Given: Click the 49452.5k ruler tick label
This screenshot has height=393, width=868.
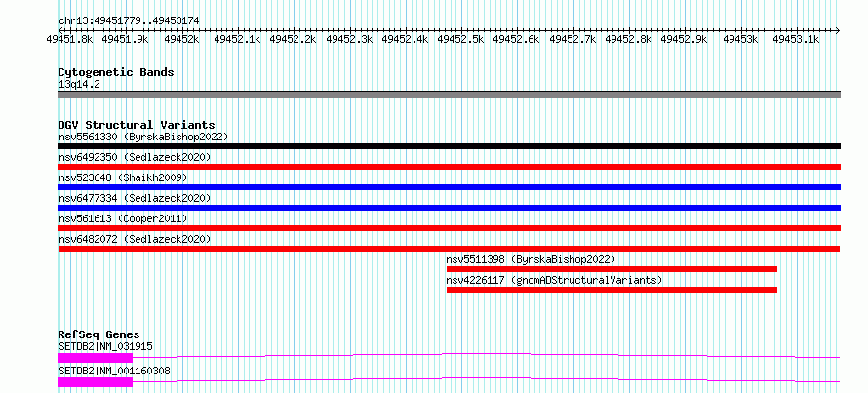Looking at the screenshot, I should click(x=460, y=39).
